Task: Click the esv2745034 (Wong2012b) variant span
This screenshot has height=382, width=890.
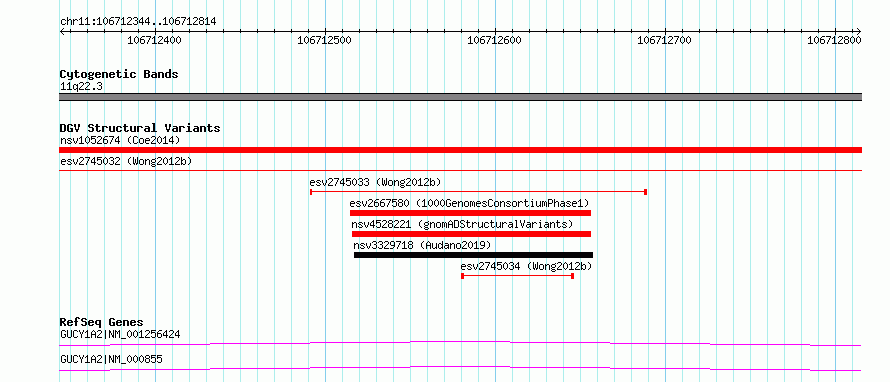Action: (x=518, y=276)
